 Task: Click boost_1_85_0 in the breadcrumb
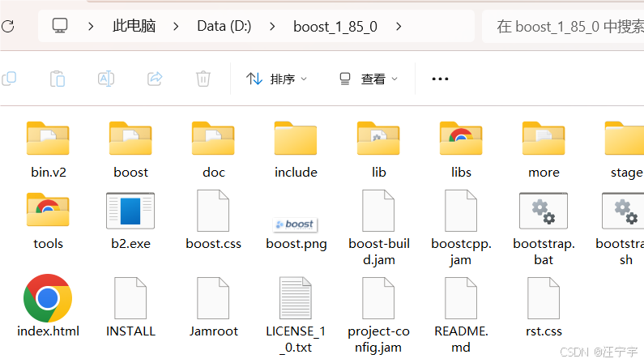[335, 27]
